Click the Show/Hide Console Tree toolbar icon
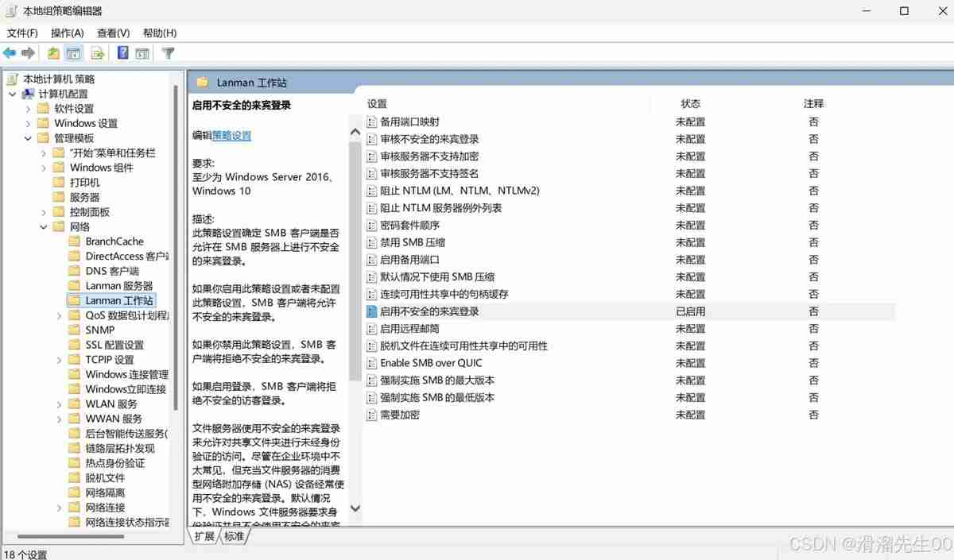954x560 pixels. pos(73,52)
